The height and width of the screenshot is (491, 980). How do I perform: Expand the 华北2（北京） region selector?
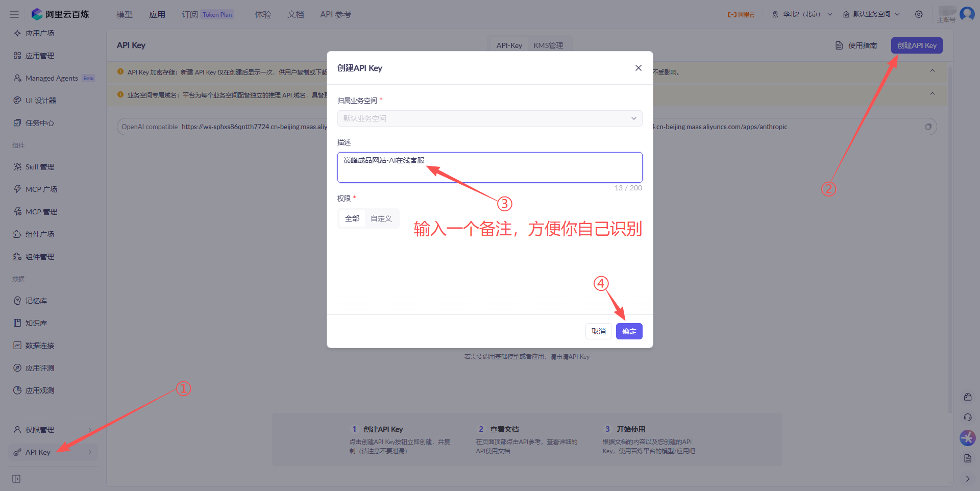(802, 14)
